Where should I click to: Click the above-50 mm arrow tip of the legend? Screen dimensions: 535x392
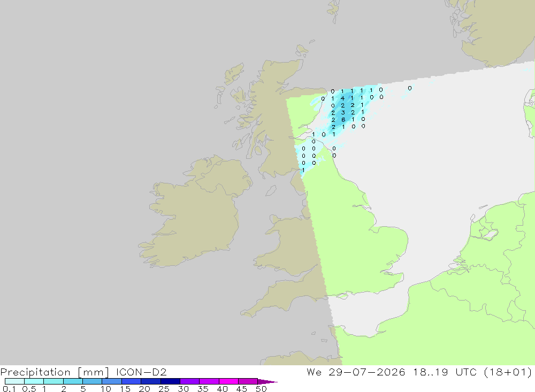click(267, 381)
